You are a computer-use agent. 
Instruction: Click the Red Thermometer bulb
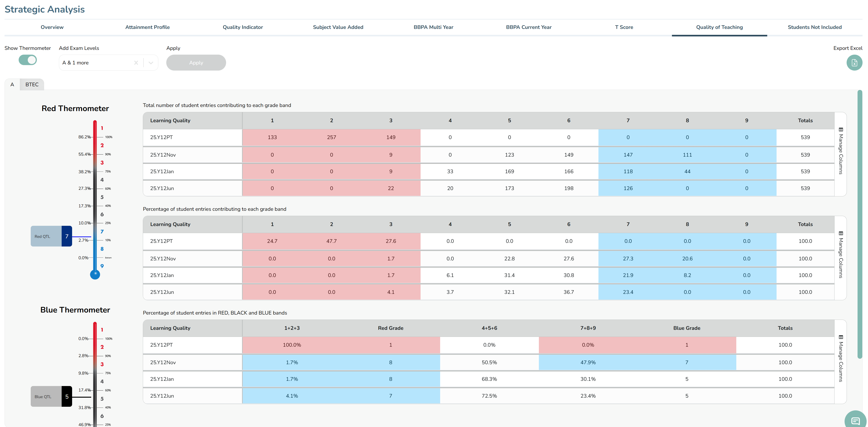click(x=95, y=274)
